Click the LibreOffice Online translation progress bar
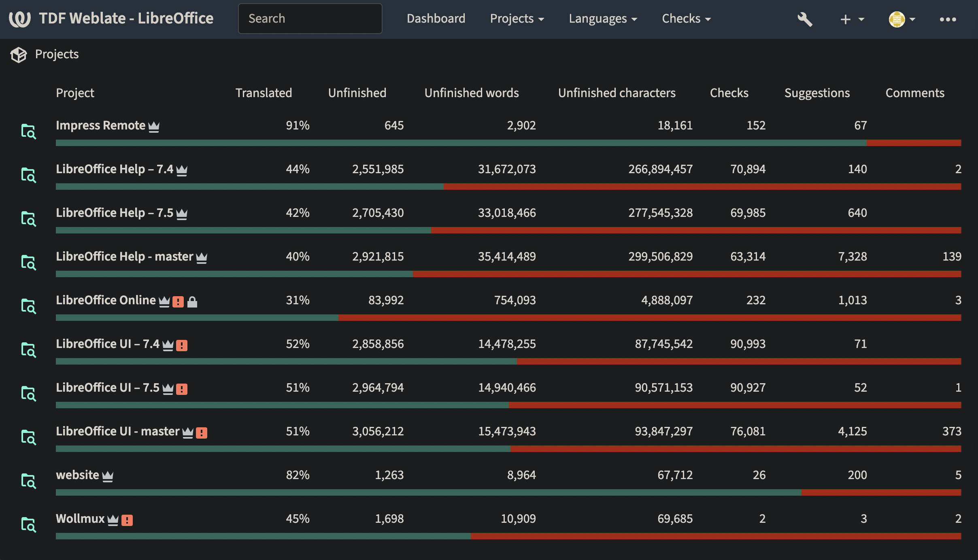The height and width of the screenshot is (560, 978). tap(508, 318)
